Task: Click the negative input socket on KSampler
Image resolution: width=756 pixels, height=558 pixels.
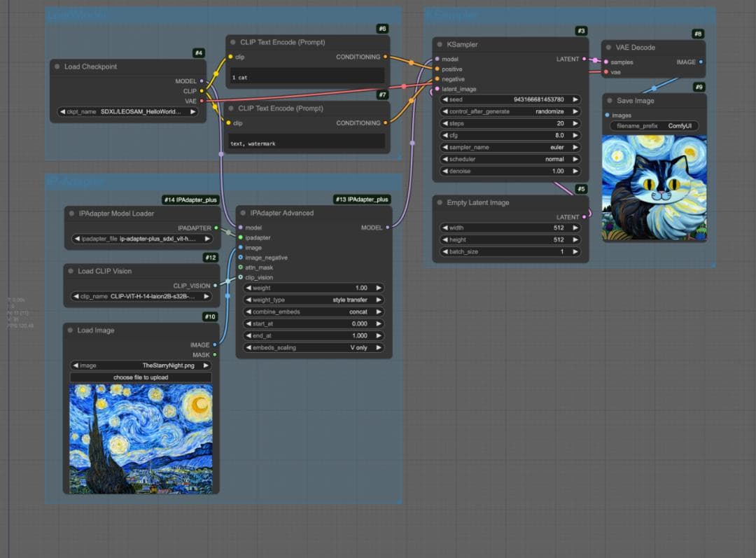Action: [437, 79]
